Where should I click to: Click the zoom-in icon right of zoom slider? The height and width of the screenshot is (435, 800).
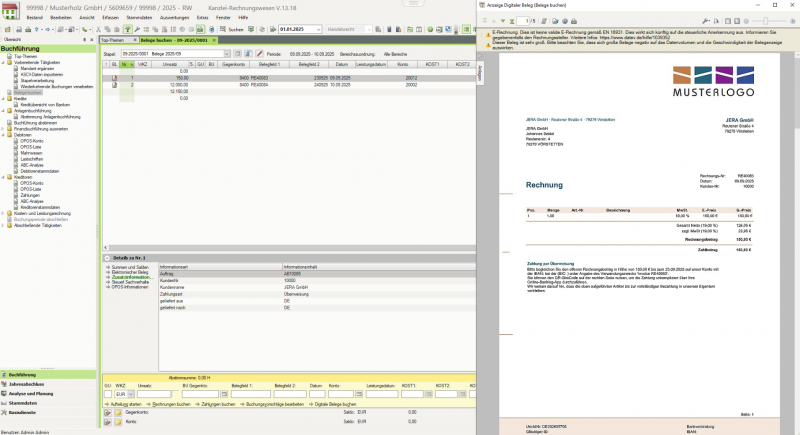(x=791, y=20)
